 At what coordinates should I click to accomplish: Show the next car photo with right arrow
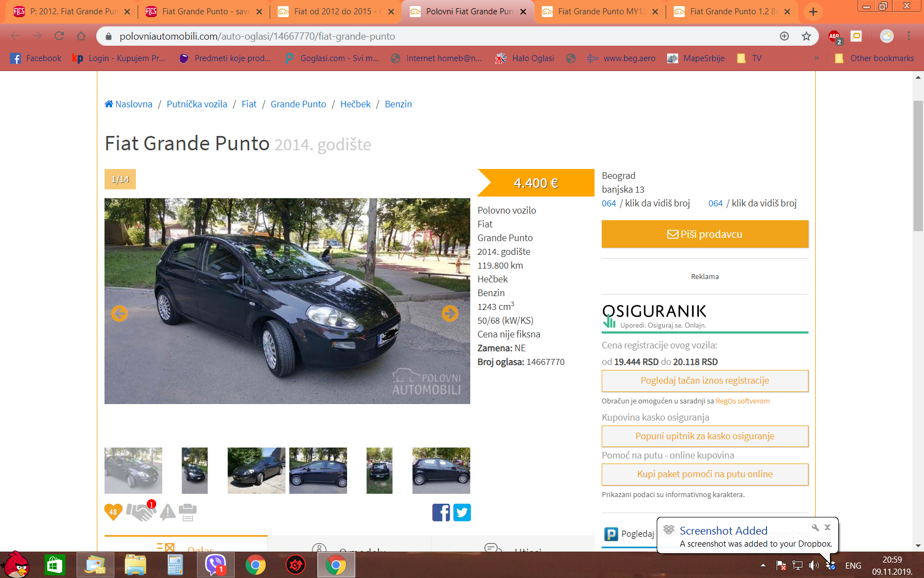point(450,313)
